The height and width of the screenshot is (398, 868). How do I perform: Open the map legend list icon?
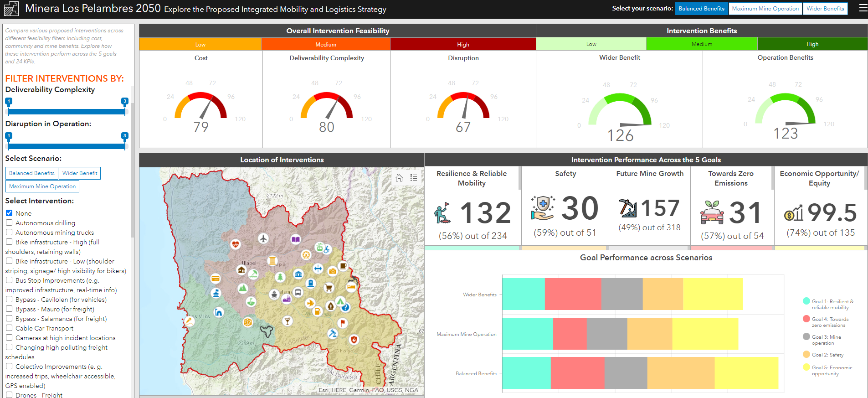[414, 178]
